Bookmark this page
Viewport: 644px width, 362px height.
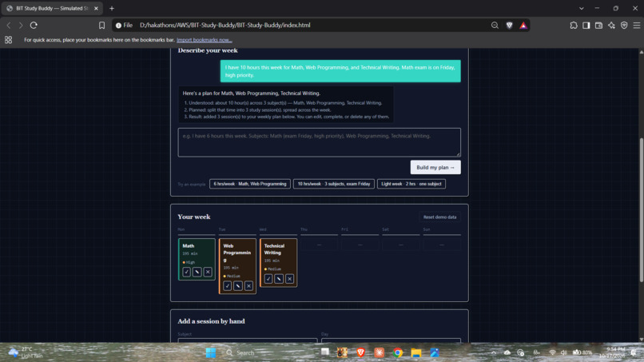101,25
